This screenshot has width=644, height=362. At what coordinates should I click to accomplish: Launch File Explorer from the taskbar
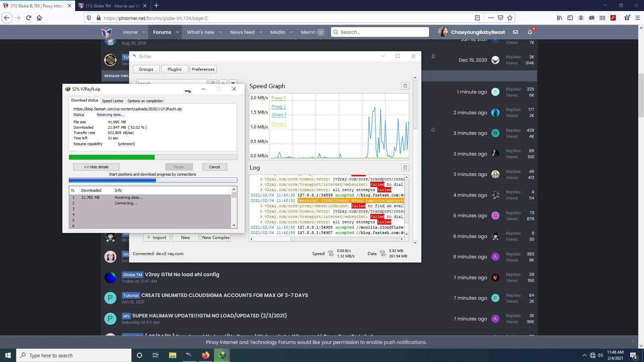(x=172, y=355)
